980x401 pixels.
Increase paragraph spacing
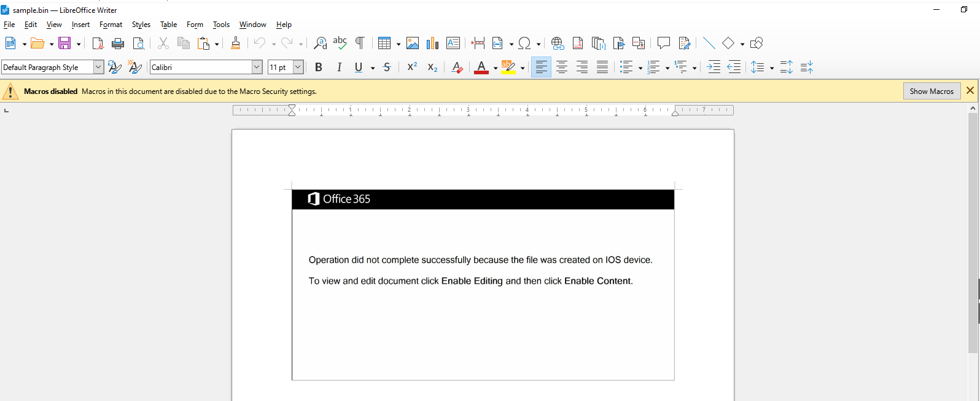coord(787,67)
